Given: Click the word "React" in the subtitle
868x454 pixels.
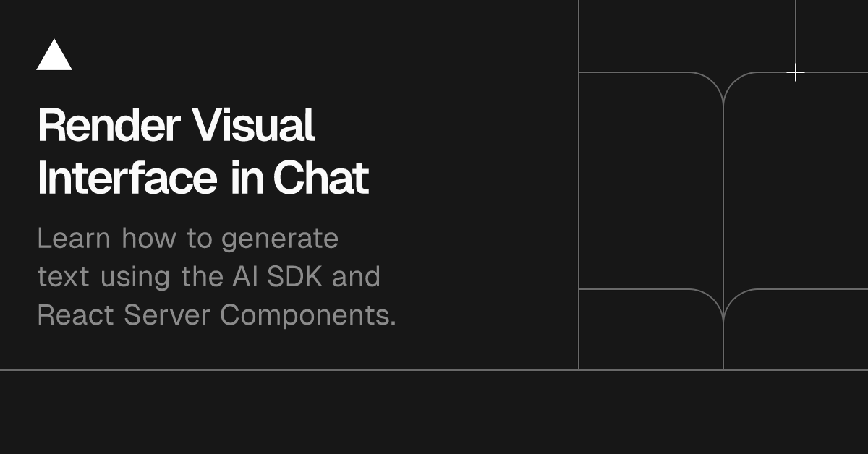Looking at the screenshot, I should [76, 316].
